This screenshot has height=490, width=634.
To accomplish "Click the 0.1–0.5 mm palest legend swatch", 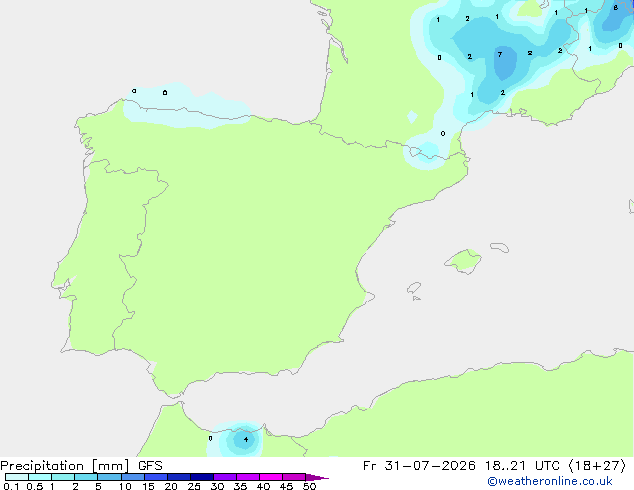I will click(x=17, y=477).
